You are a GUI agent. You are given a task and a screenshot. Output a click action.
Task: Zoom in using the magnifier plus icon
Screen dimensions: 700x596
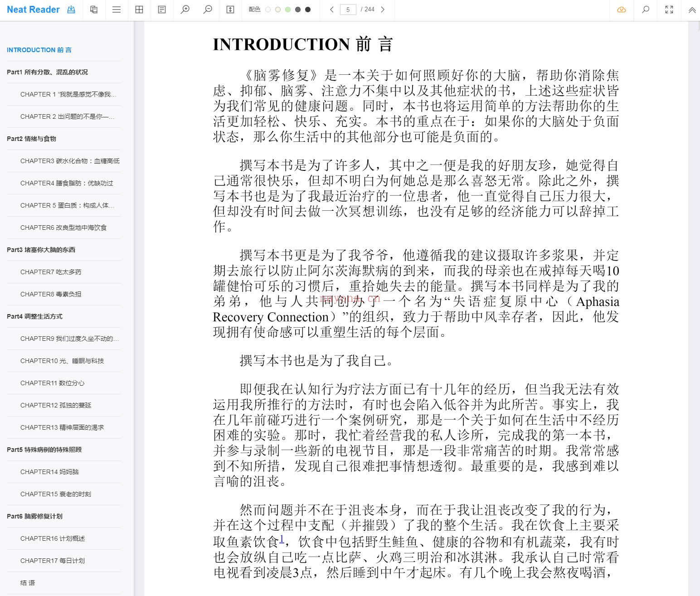pos(185,10)
